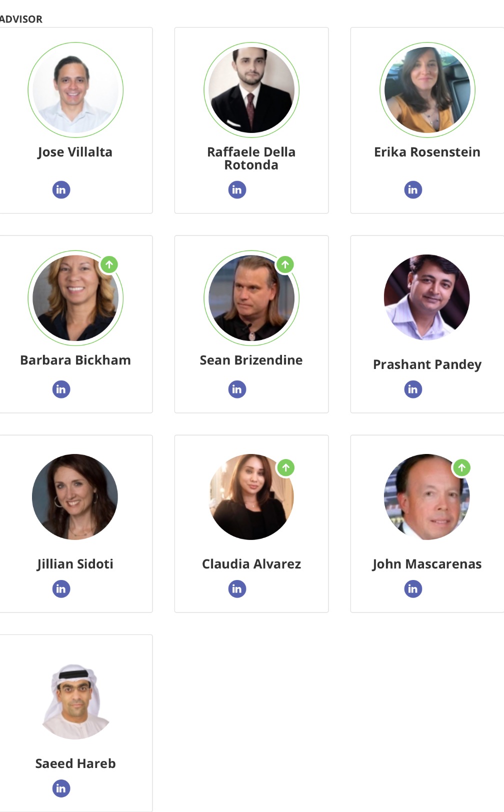Open Jose Villalta's LinkedIn icon
The width and height of the screenshot is (504, 812).
click(x=61, y=189)
